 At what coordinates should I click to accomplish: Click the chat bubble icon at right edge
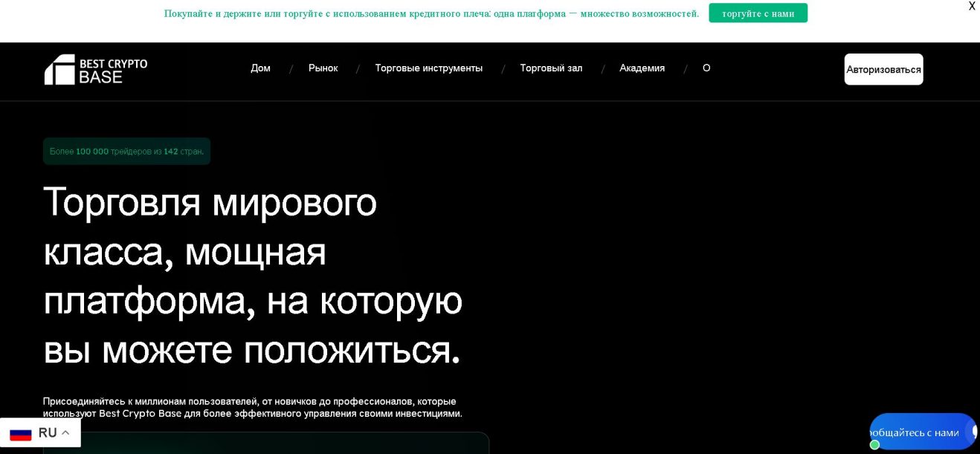973,431
